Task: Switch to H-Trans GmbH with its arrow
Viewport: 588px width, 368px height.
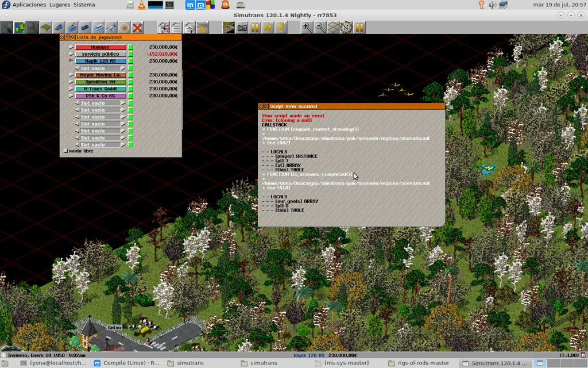Action: point(71,89)
